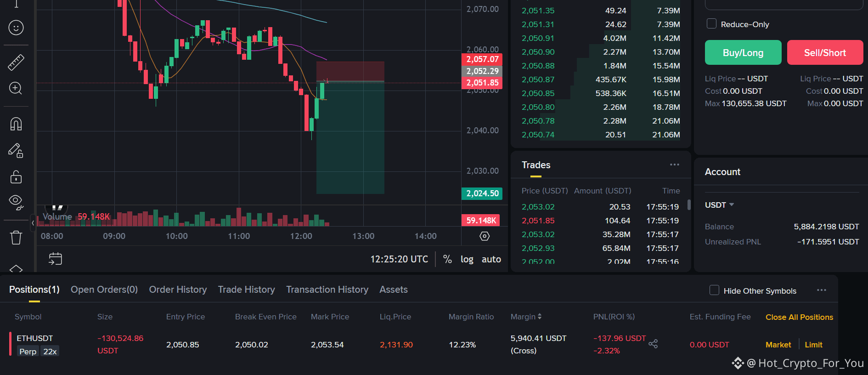Viewport: 868px width, 375px height.
Task: Click the ETHUSDT symbol in positions
Action: coord(35,338)
